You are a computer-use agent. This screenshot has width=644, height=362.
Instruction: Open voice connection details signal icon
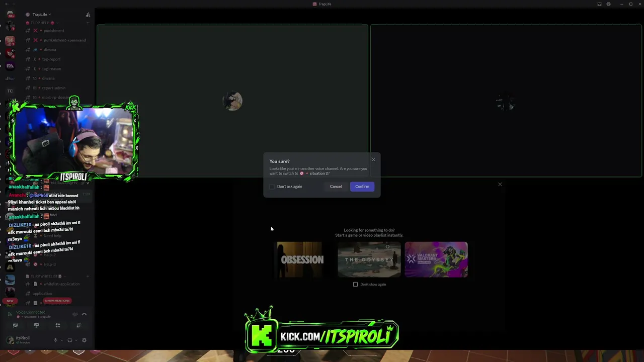(x=11, y=315)
